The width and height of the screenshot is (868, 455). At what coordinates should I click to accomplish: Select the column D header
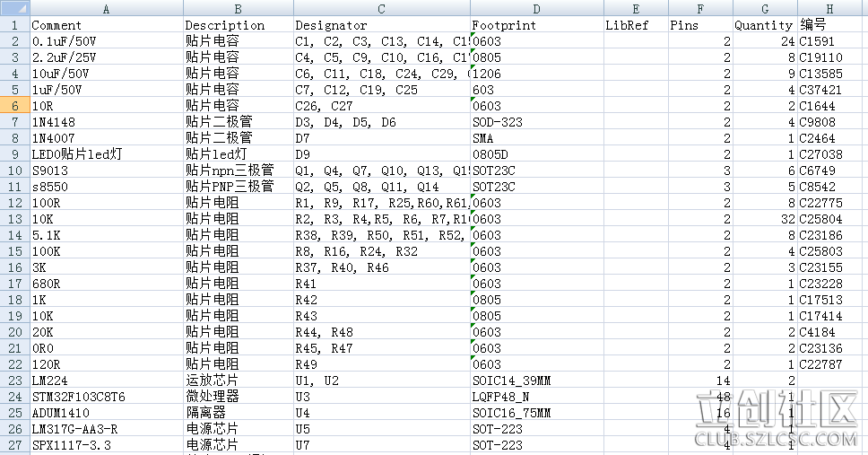[x=535, y=8]
